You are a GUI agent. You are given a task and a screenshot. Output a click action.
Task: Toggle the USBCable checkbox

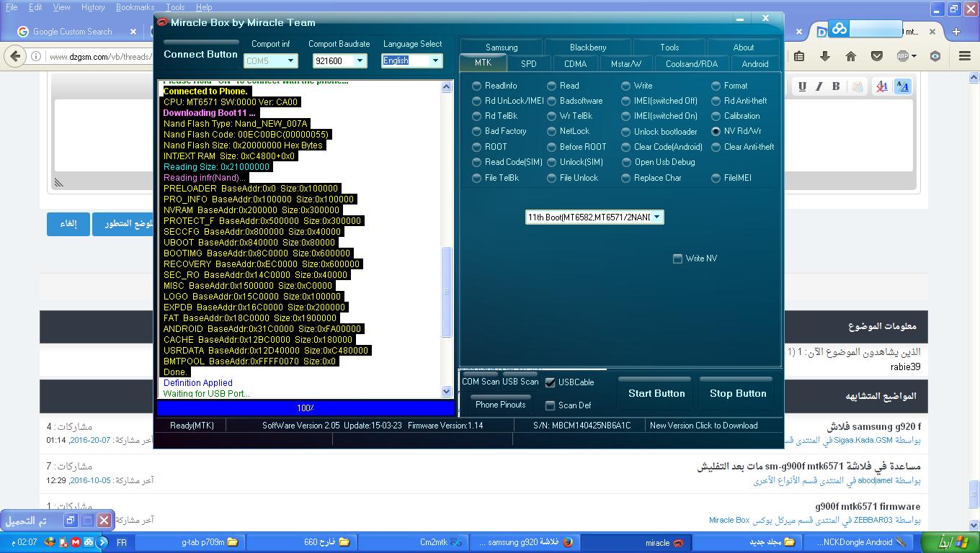[551, 382]
